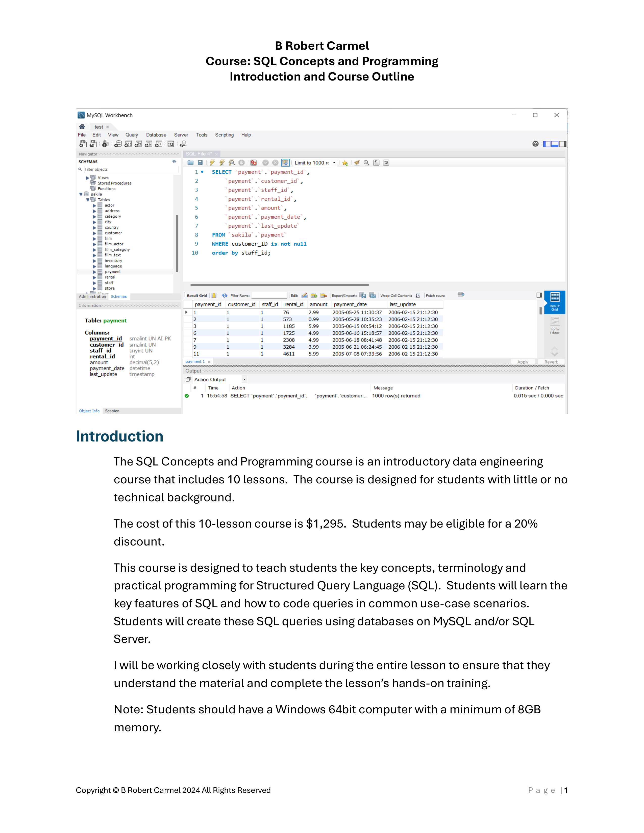Refresh the SCHEMAS list
This screenshot has height=833, width=644.
pos(174,162)
